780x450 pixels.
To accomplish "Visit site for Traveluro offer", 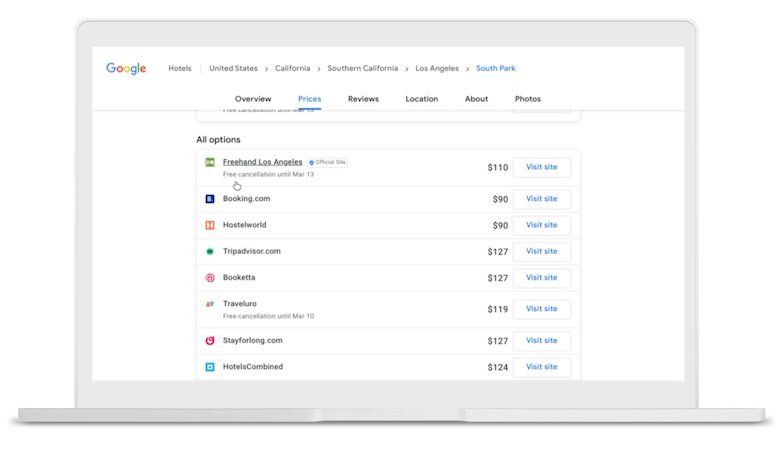I will click(x=542, y=309).
